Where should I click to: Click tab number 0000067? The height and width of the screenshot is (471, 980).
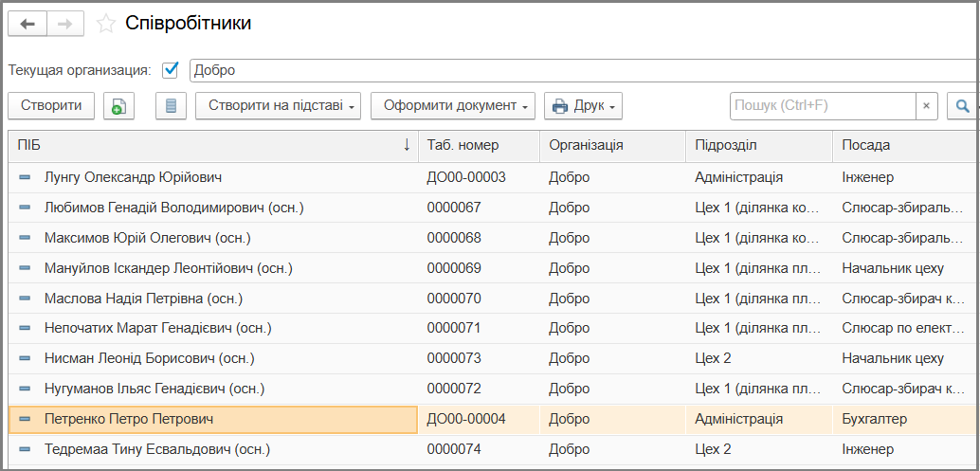(x=454, y=208)
